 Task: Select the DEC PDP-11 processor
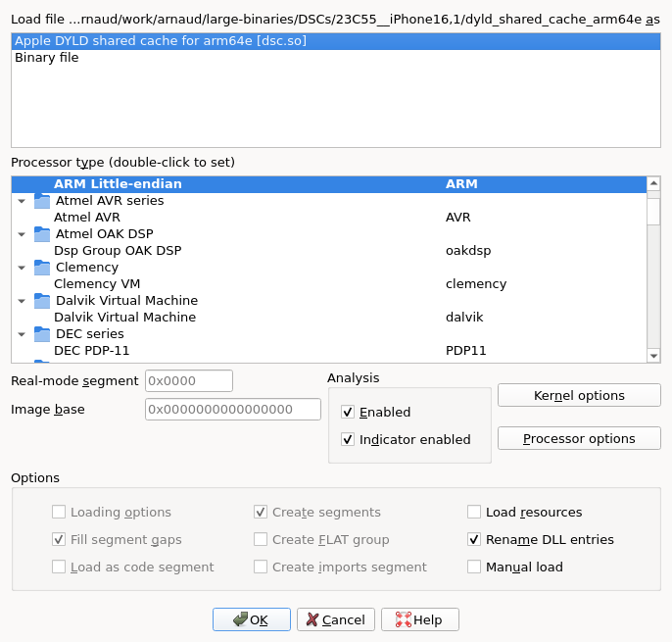[x=329, y=351]
